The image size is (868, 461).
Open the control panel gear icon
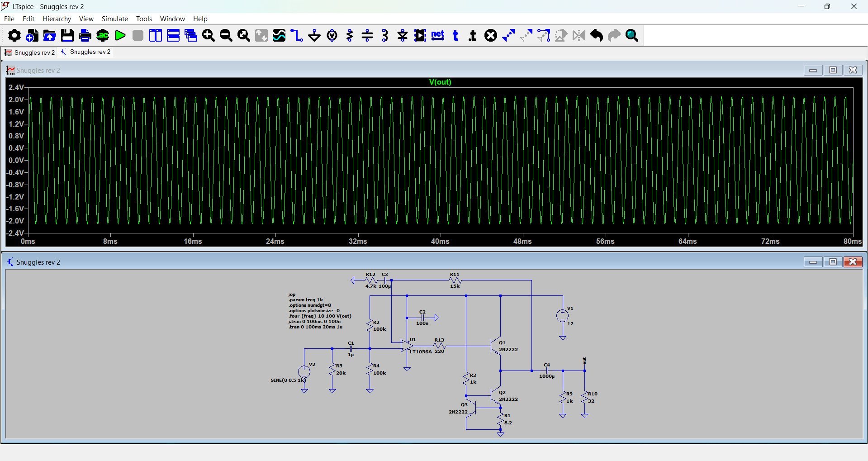point(14,35)
